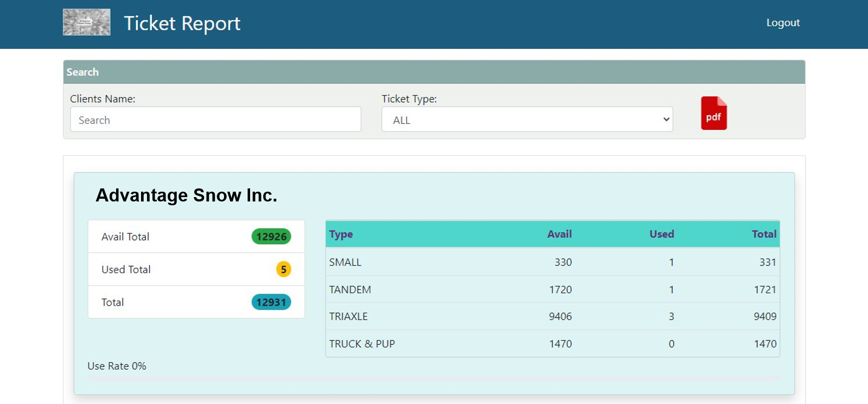
Task: Select the SMALL ticket type row
Action: [552, 262]
